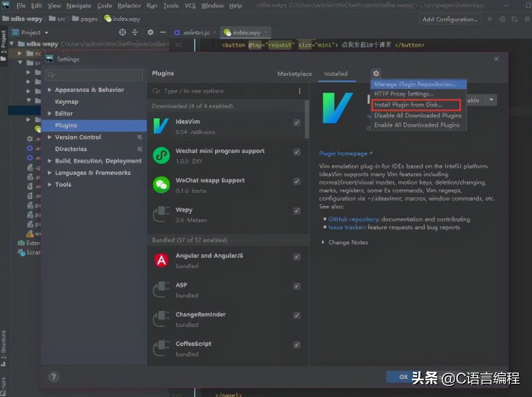Expand the Change Notes section
Viewport: 532px width, 397px height.
tap(322, 242)
